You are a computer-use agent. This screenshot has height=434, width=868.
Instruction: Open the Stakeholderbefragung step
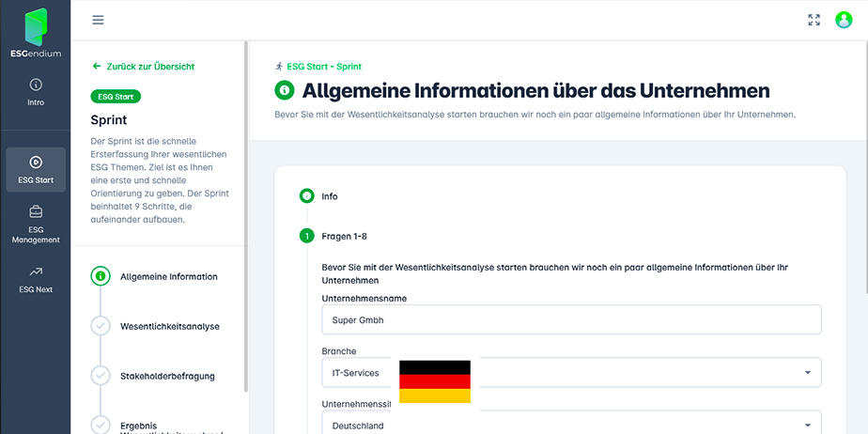coord(167,376)
